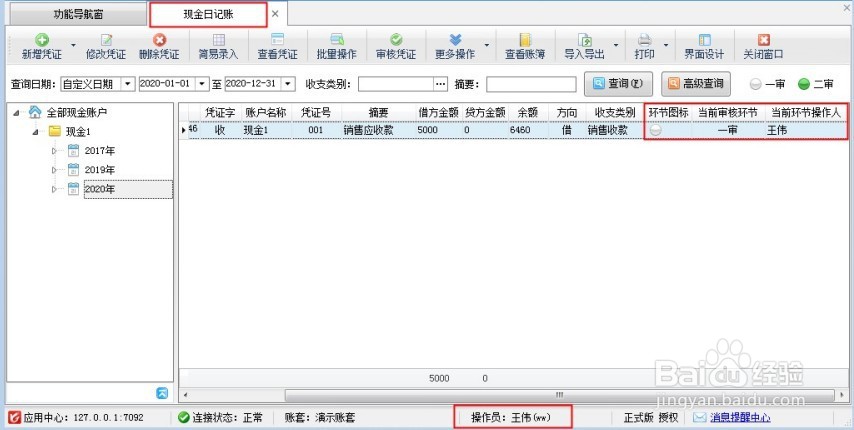Click the 当前审核环节 column header
854x430 pixels.
pyautogui.click(x=728, y=113)
